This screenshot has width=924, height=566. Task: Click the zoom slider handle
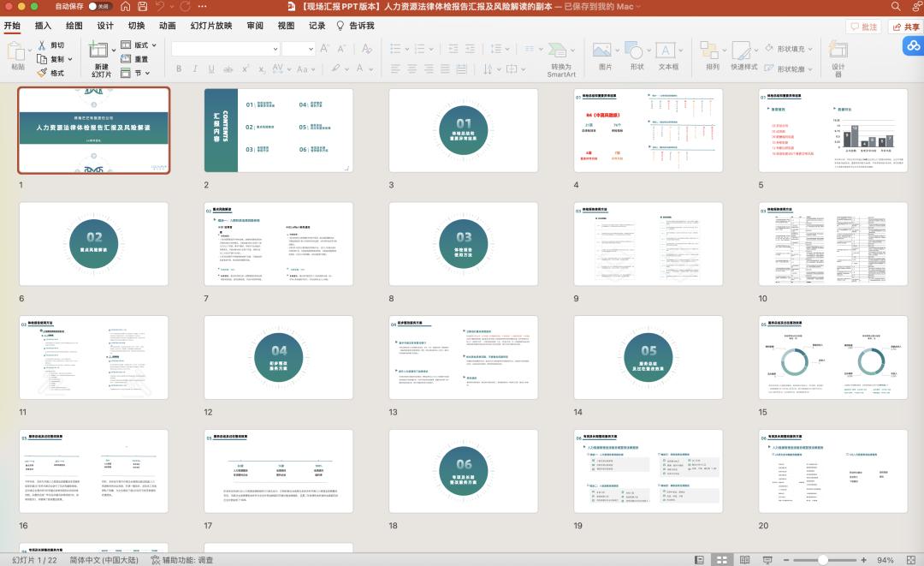[x=823, y=560]
